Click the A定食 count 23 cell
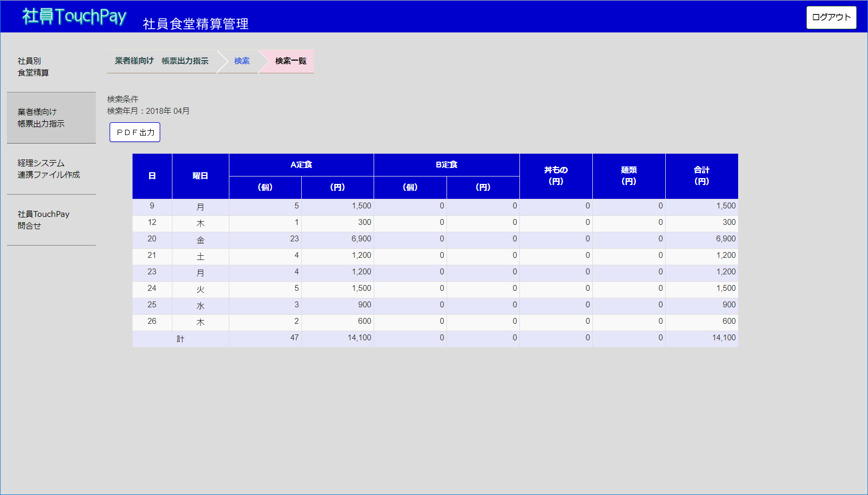The width and height of the screenshot is (868, 495). (x=265, y=240)
